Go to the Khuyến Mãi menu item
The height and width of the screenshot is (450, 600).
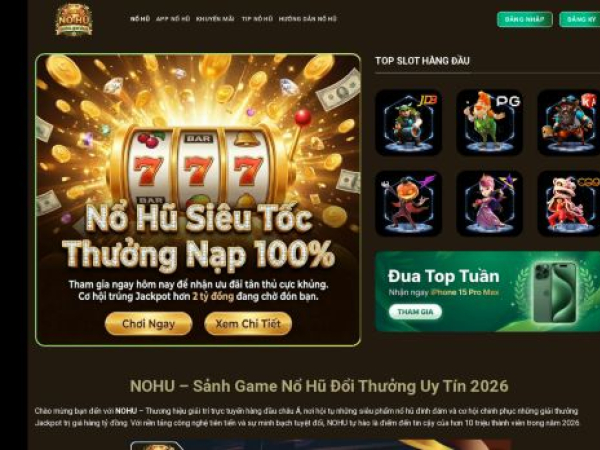click(x=215, y=19)
